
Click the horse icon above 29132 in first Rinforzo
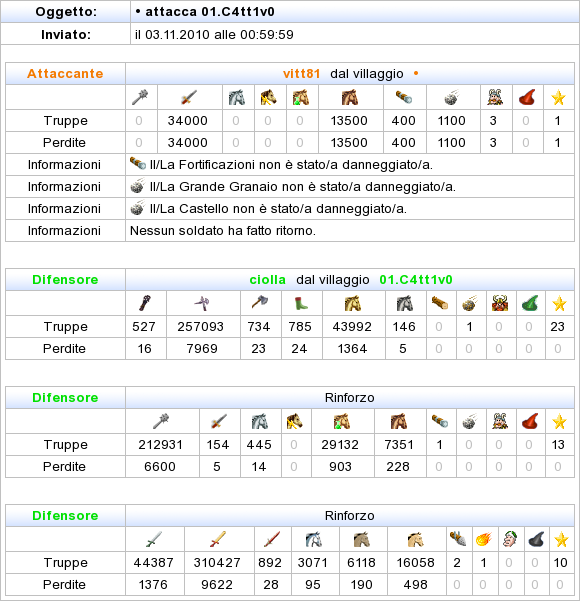coord(342,421)
